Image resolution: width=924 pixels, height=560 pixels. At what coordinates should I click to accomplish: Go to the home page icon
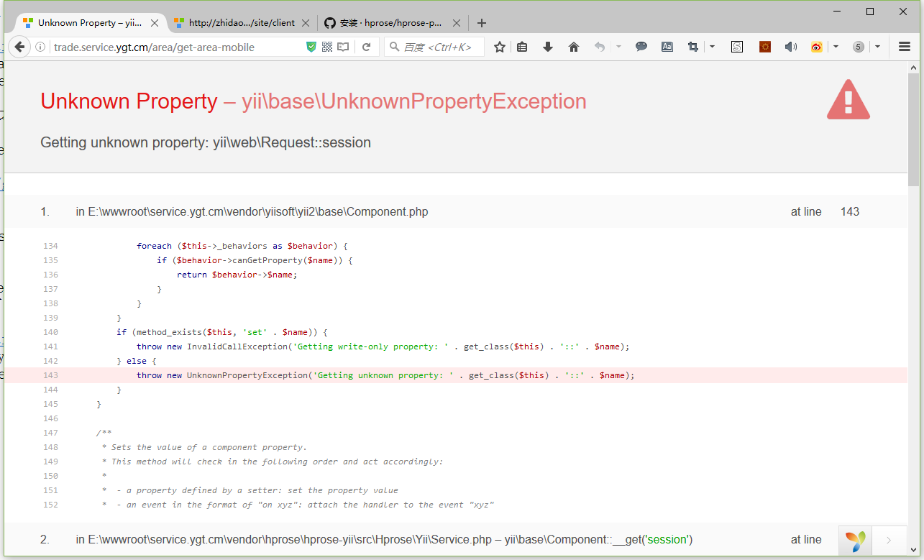573,47
